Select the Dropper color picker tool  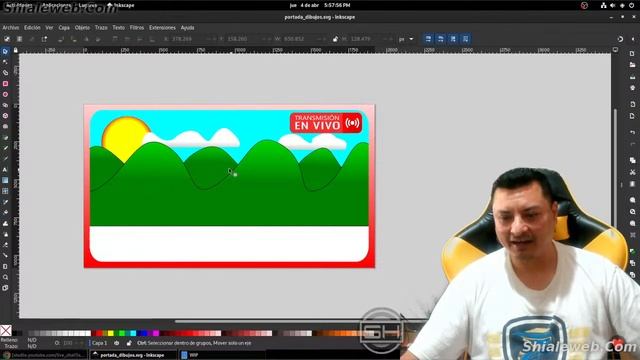[5, 202]
